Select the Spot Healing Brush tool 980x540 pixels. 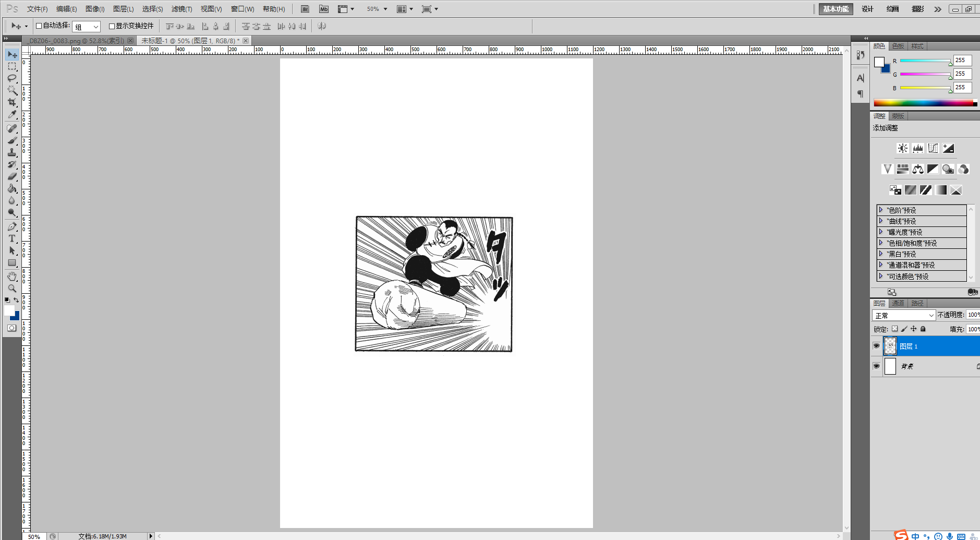[12, 128]
